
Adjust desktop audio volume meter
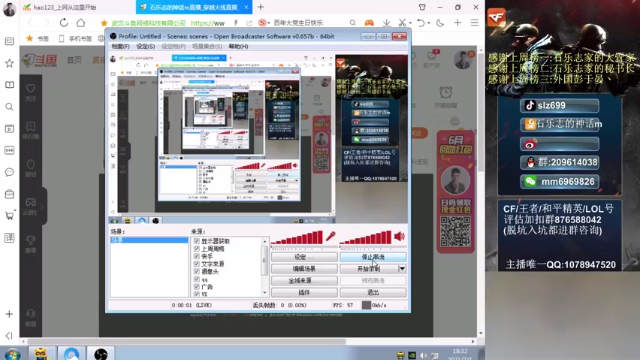click(365, 238)
